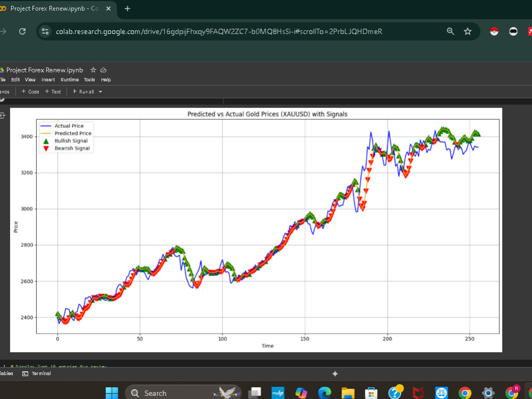This screenshot has height=399, width=532.
Task: Open Google Chrome from the taskbar
Action: click(465, 393)
